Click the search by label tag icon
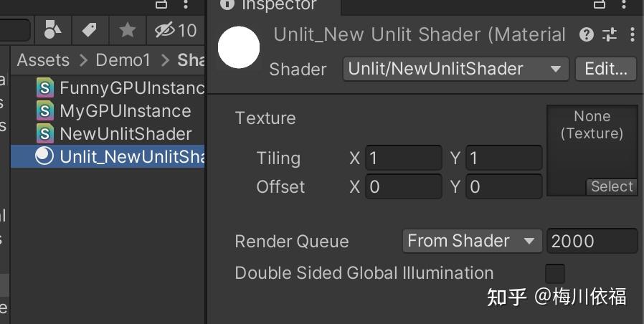 [x=89, y=29]
